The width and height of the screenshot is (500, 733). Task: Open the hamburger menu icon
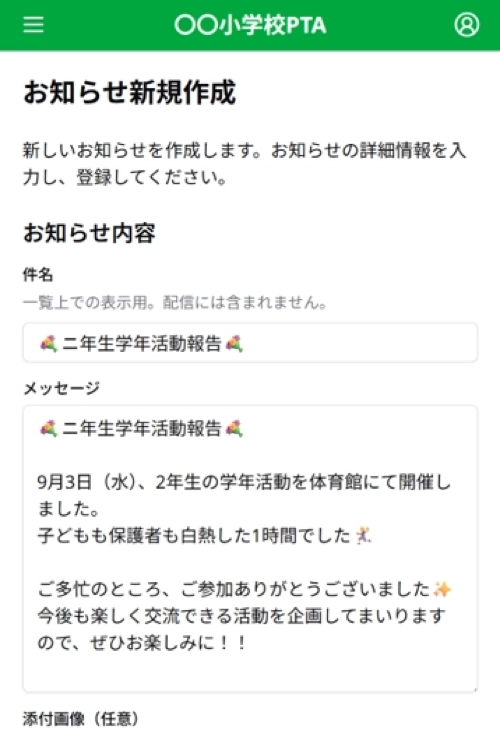coord(34,24)
